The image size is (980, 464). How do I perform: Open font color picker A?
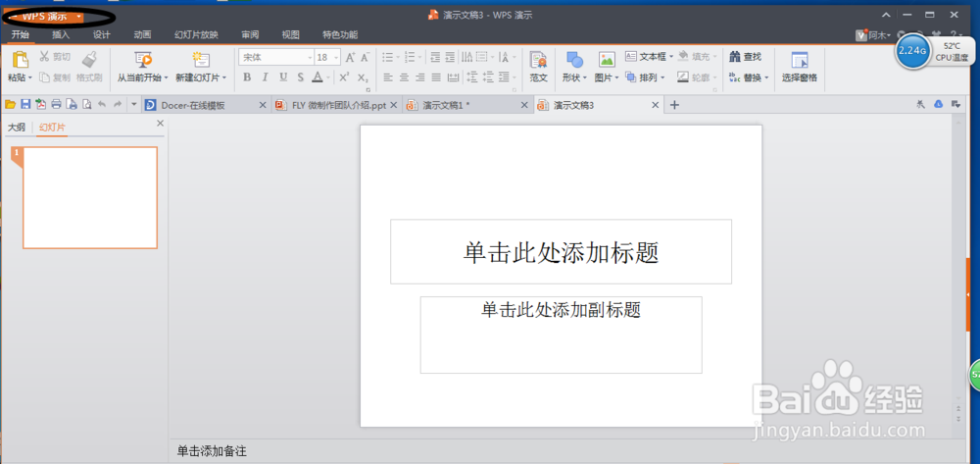coord(318,77)
